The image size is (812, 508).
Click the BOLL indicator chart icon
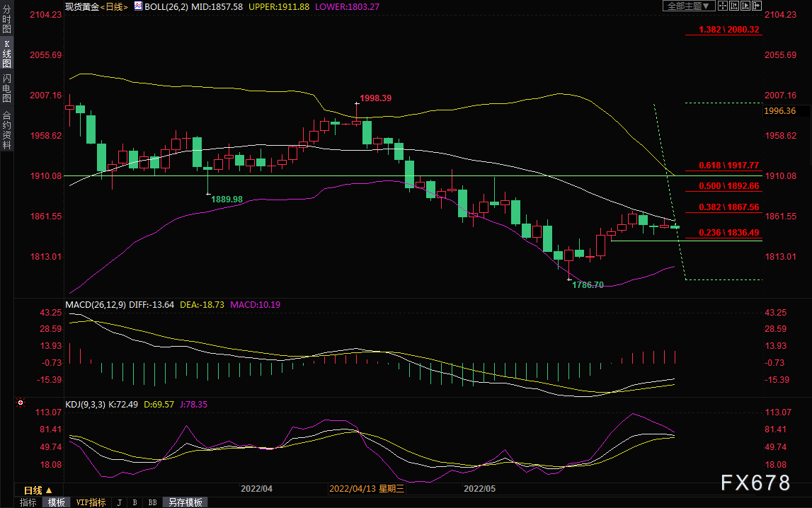(x=138, y=6)
